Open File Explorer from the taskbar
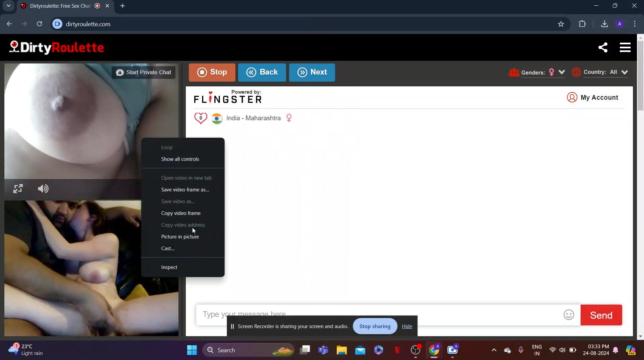 click(x=341, y=350)
